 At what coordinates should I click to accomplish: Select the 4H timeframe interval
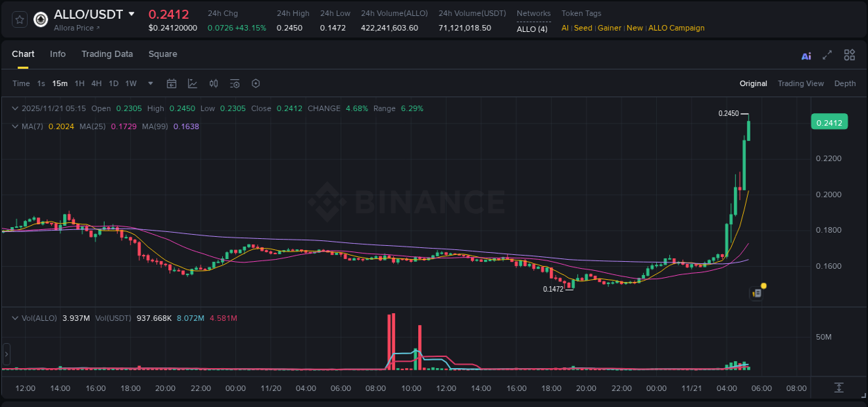click(96, 83)
